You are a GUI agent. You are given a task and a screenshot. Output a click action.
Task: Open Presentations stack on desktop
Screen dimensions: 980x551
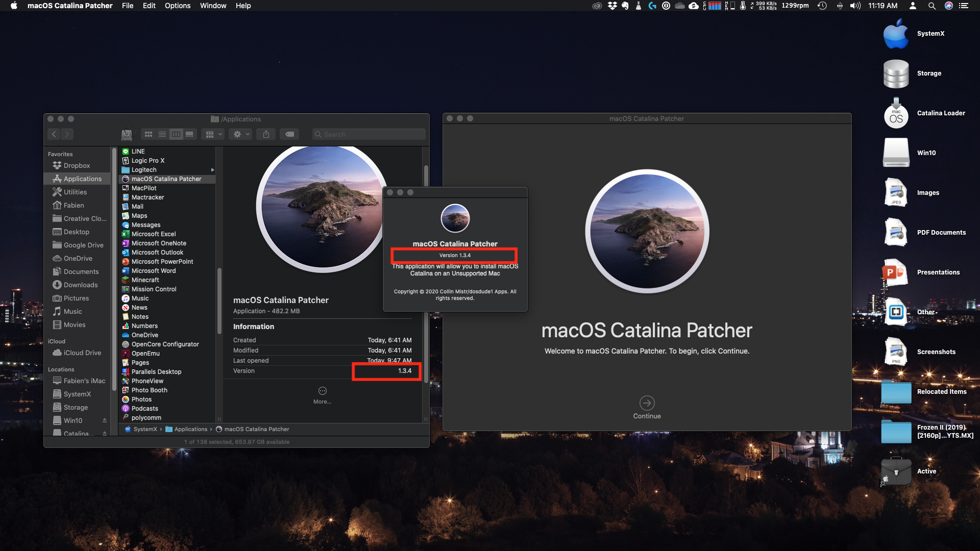coord(896,272)
